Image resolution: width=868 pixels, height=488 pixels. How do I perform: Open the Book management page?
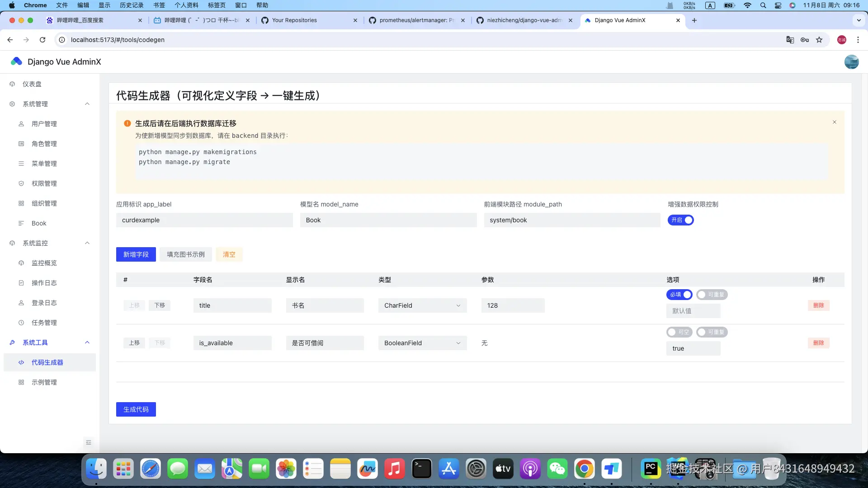[x=39, y=223]
